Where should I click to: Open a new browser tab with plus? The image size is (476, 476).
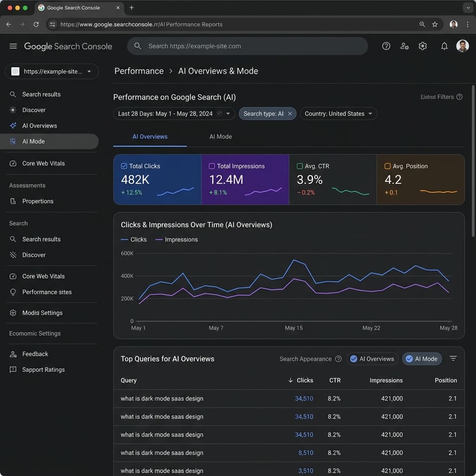click(x=132, y=7)
